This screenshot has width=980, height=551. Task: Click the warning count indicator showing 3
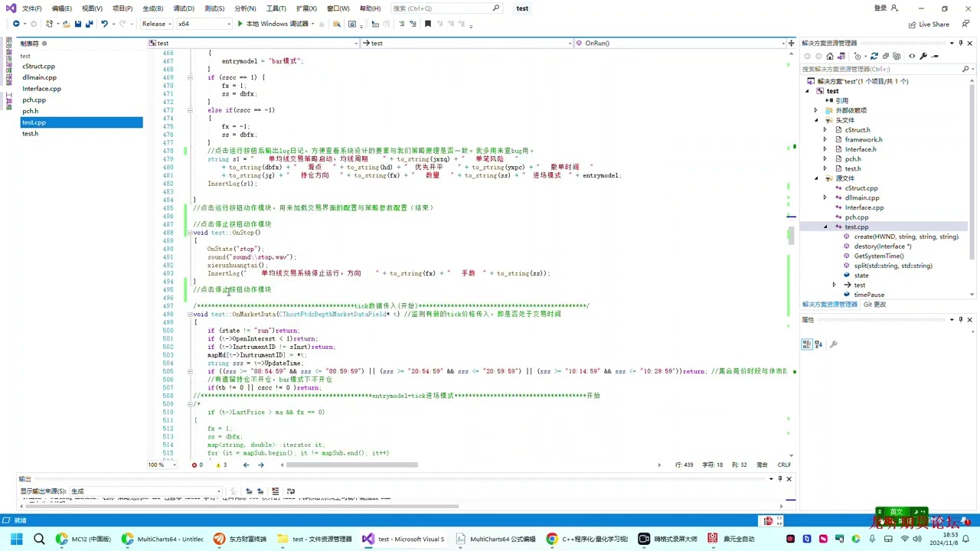pos(220,465)
